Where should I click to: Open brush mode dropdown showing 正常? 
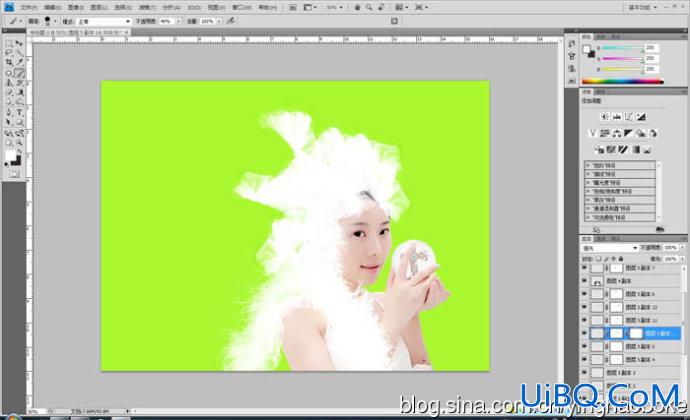(x=104, y=21)
